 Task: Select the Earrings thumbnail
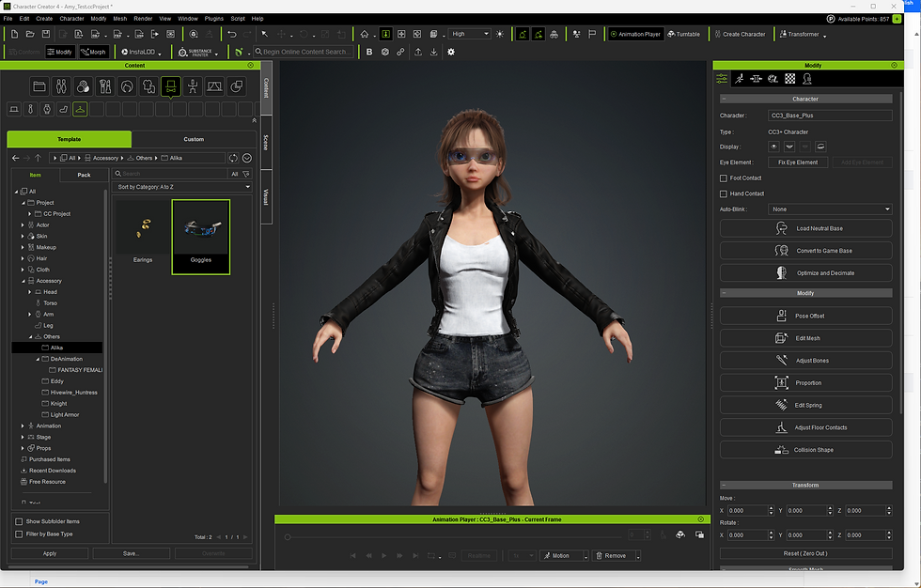coord(143,234)
